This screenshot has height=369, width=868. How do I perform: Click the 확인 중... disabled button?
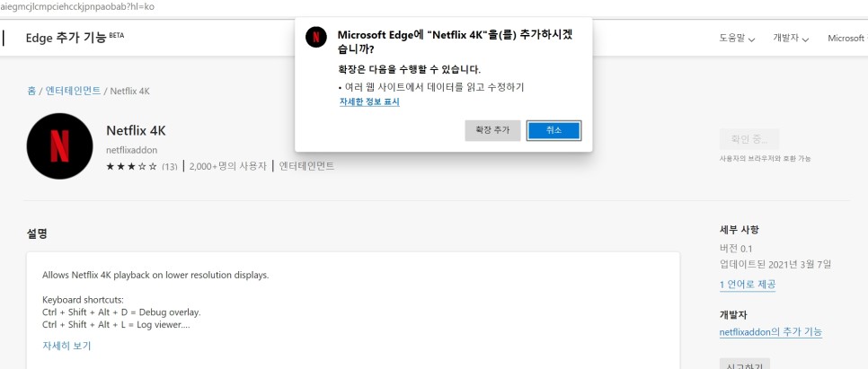point(749,139)
